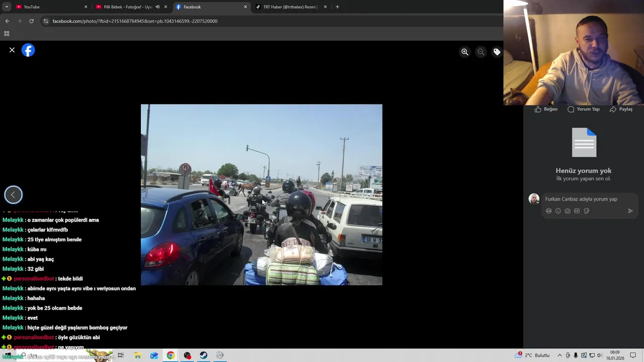
Task: Insert an emoji in comment box
Action: [558, 211]
